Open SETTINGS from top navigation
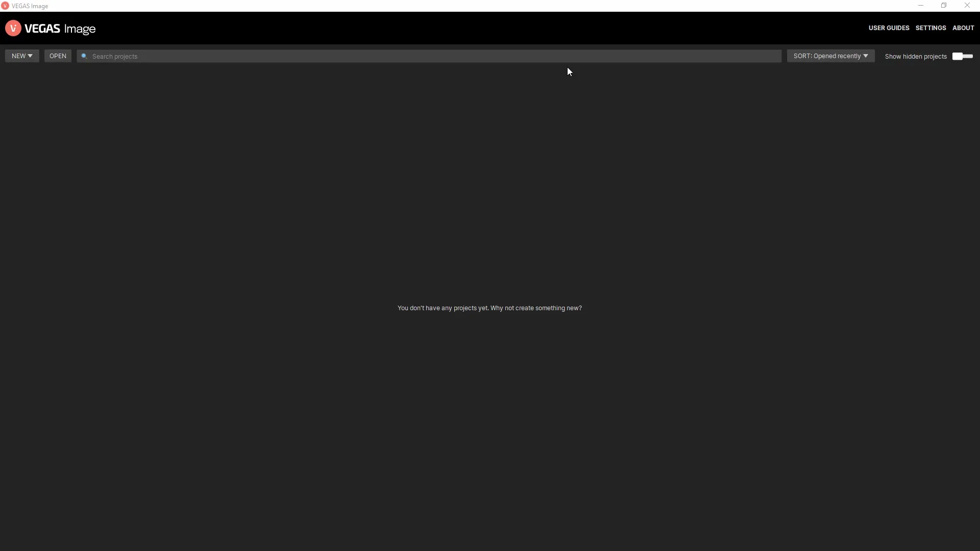The width and height of the screenshot is (980, 551). tap(931, 28)
